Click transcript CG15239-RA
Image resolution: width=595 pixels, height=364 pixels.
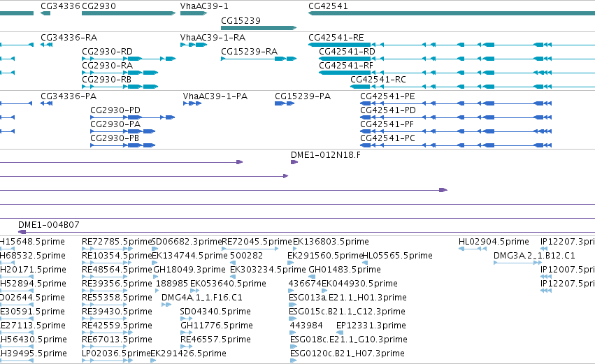pyautogui.click(x=250, y=52)
